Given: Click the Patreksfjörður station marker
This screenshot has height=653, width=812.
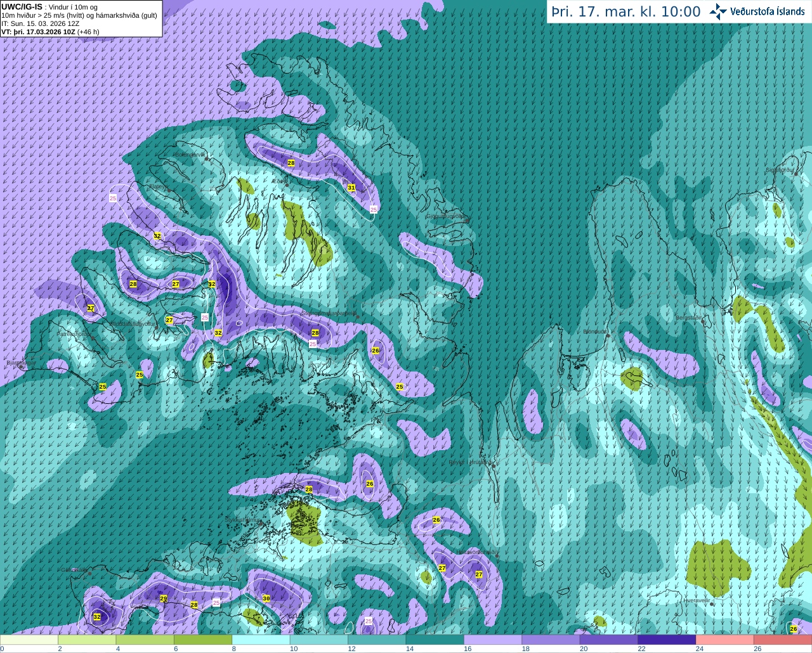Looking at the screenshot, I should (x=93, y=338).
